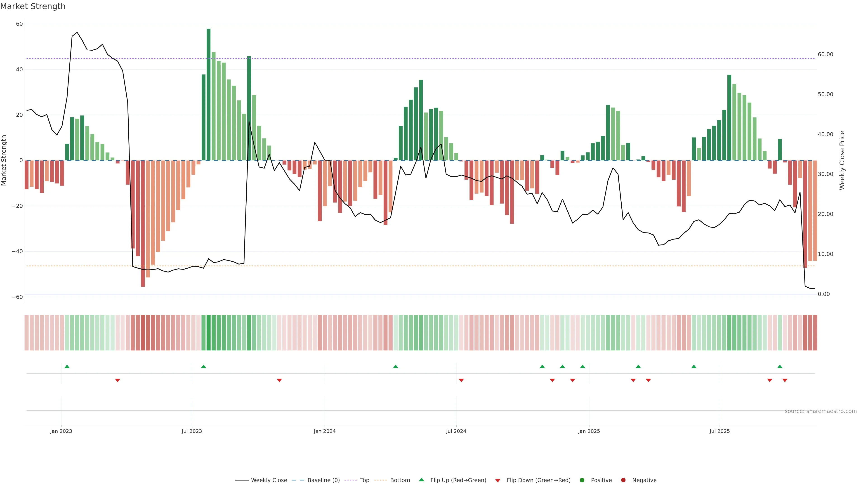
Task: Click the Positive green circle legend icon
Action: click(x=582, y=480)
